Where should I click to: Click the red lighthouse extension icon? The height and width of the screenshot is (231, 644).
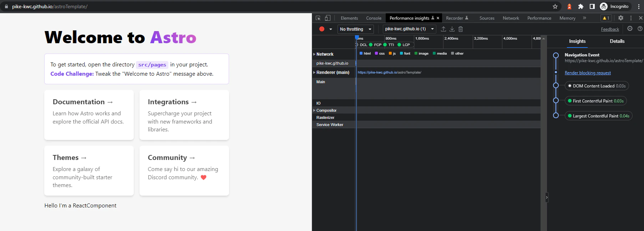click(569, 6)
